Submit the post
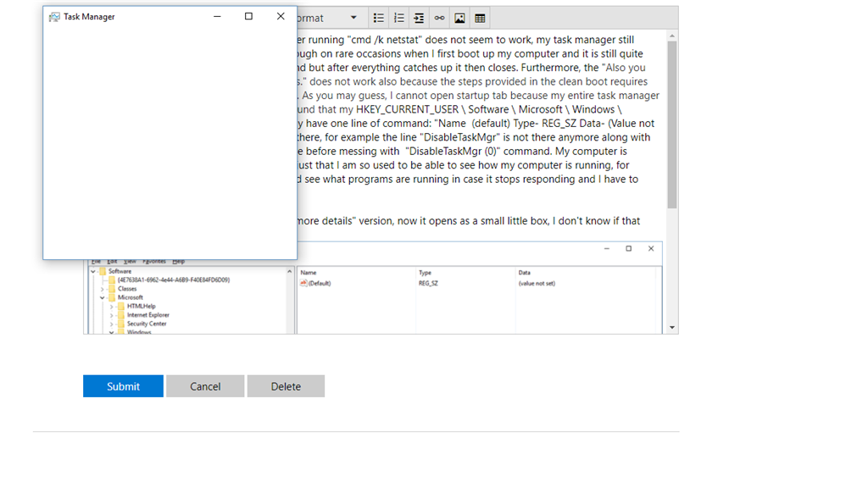Image resolution: width=868 pixels, height=487 pixels. 123,386
